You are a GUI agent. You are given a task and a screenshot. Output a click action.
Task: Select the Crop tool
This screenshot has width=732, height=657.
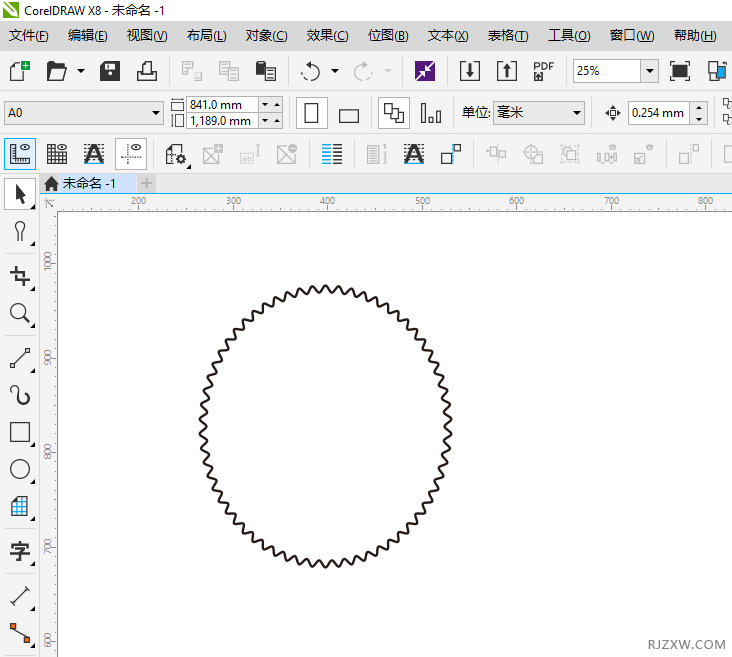(19, 276)
